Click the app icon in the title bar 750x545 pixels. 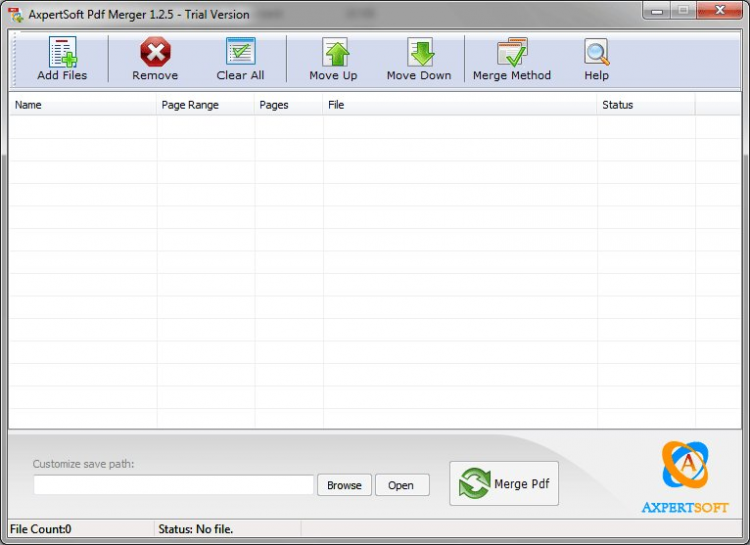16,15
